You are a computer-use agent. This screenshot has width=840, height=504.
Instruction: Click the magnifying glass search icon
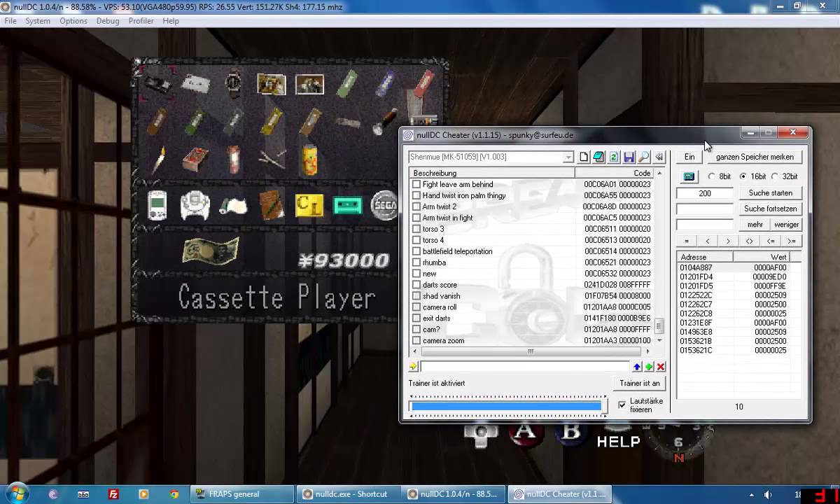pos(644,157)
